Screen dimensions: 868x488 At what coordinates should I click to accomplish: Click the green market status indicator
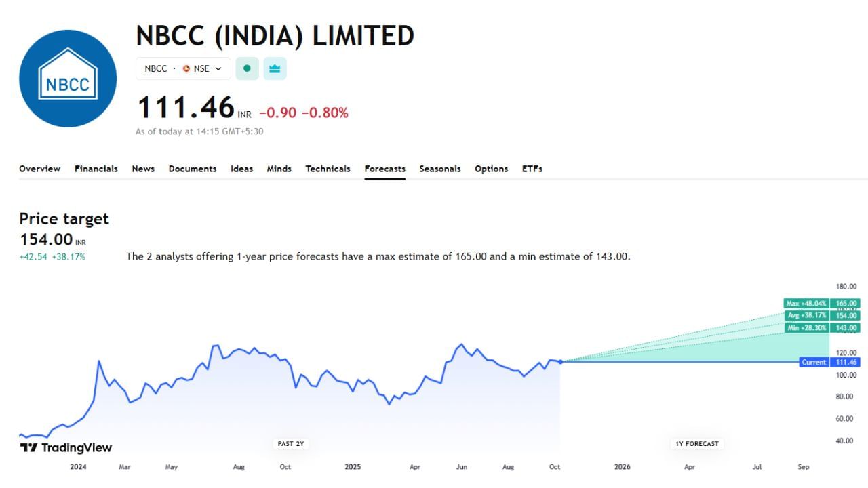point(247,68)
